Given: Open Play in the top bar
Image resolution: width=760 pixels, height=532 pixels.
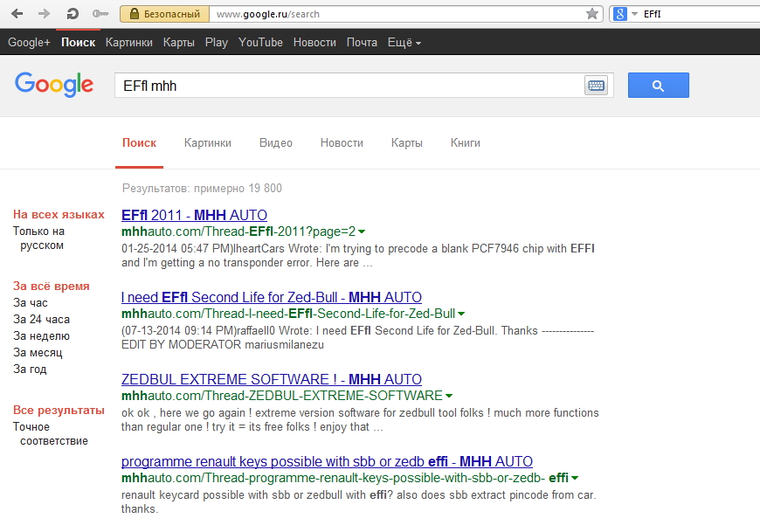Looking at the screenshot, I should [x=216, y=43].
